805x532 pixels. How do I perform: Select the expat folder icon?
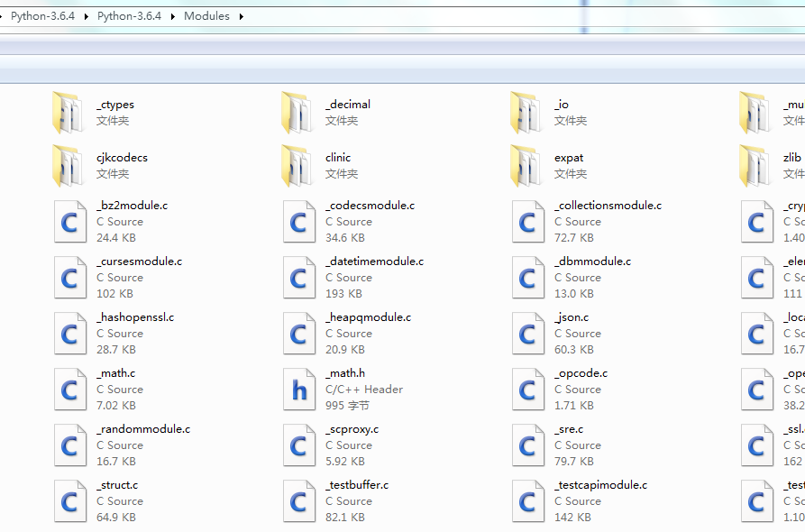[526, 166]
